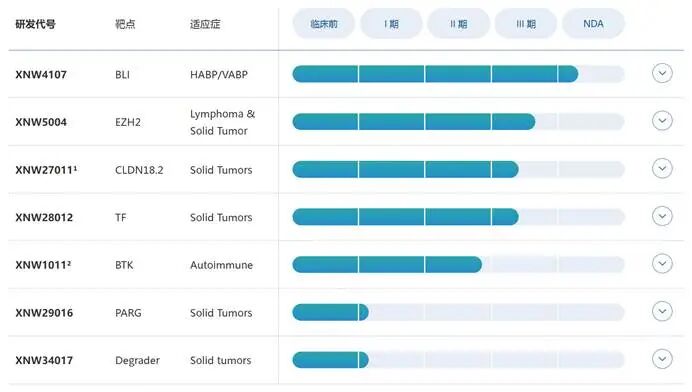Select the 临床前 stage pill
This screenshot has width=692, height=392.
(x=323, y=24)
